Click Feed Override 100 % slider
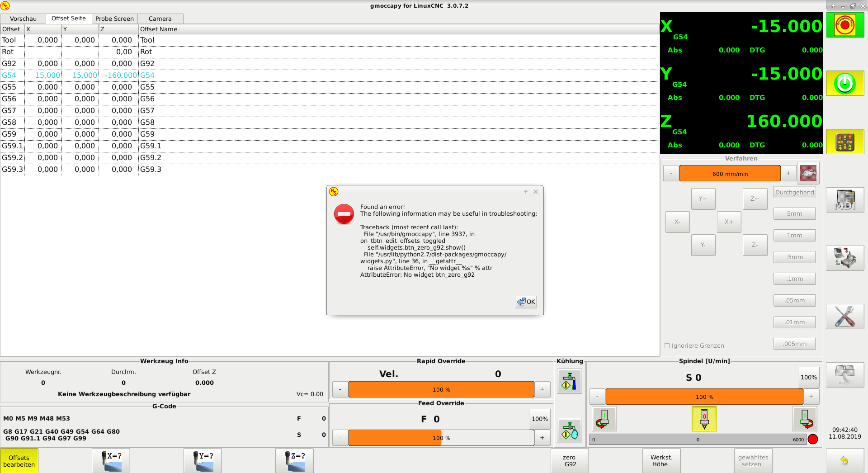868x473 pixels. pyautogui.click(x=441, y=438)
